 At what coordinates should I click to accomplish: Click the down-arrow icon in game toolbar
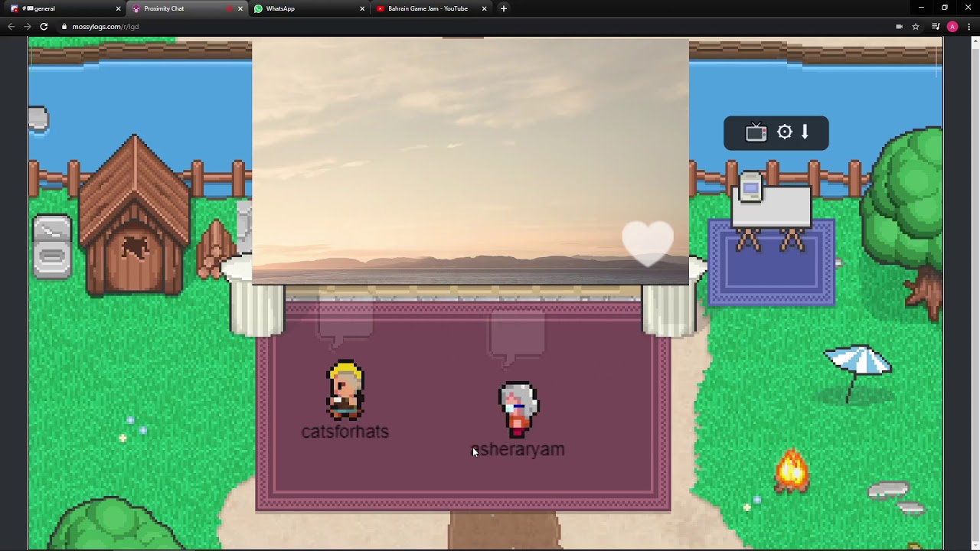(805, 132)
